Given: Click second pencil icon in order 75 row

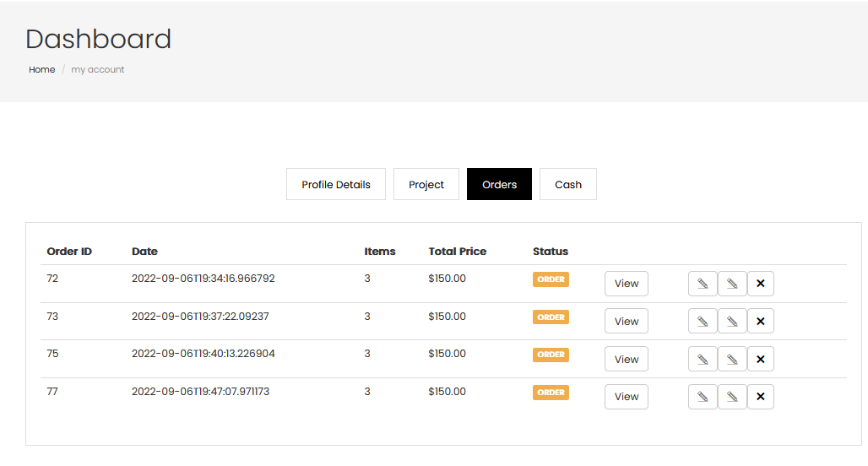Looking at the screenshot, I should coord(732,359).
